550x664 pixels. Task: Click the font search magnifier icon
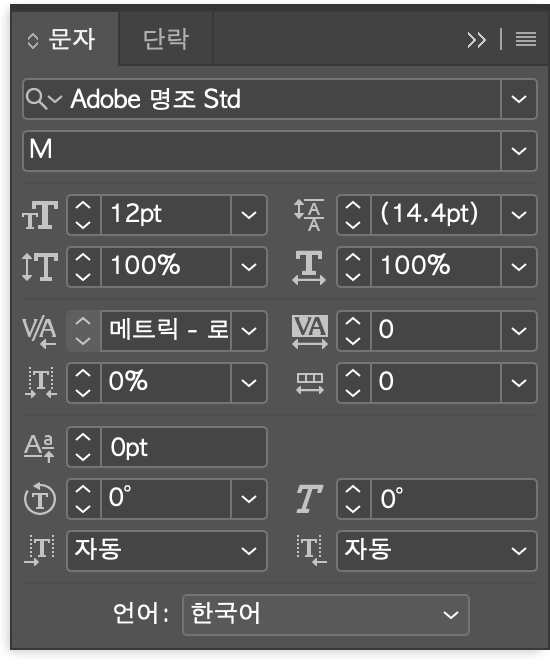(36, 100)
